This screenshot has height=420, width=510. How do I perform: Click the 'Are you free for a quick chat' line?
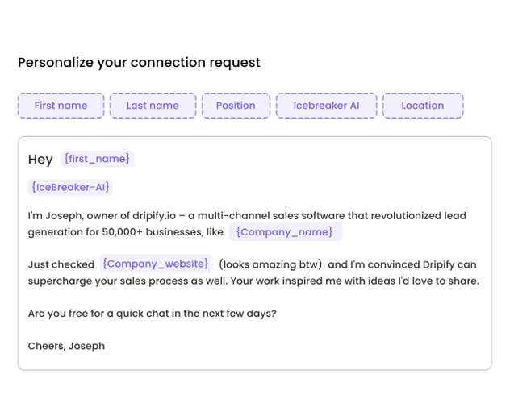point(152,314)
